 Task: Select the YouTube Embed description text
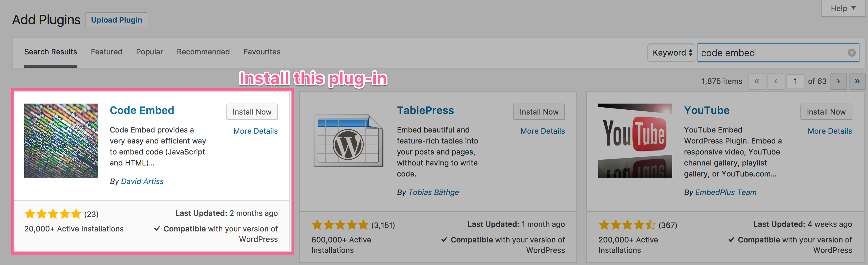coord(733,152)
